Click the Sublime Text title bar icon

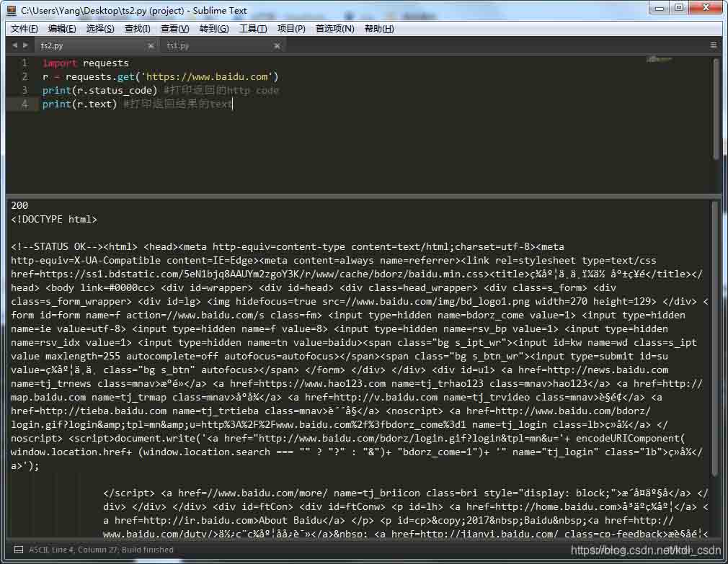point(12,10)
